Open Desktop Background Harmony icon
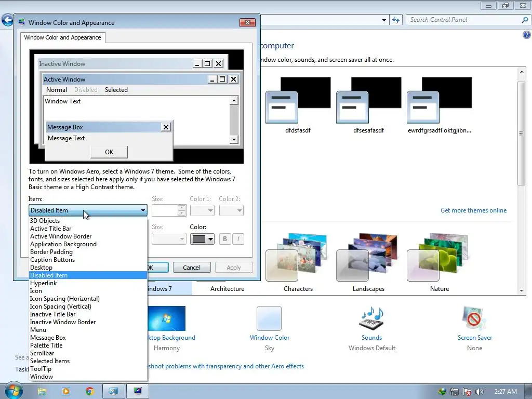532x399 pixels. pyautogui.click(x=167, y=318)
